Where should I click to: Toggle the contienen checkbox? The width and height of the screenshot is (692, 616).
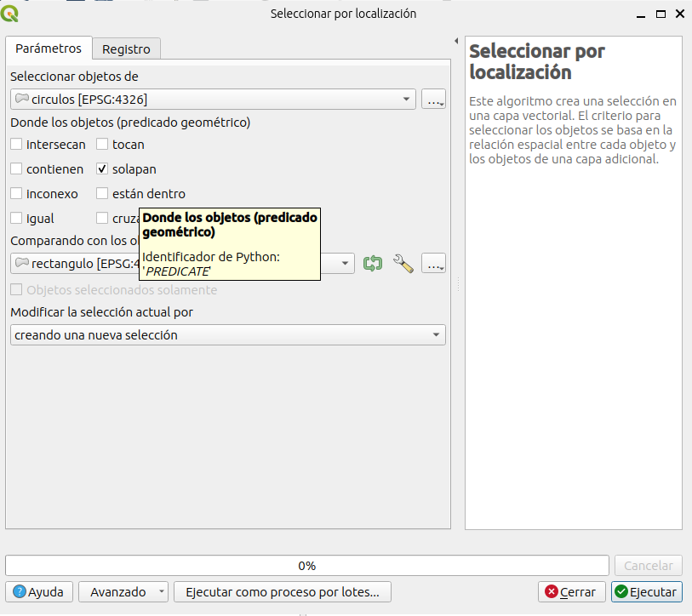click(17, 169)
